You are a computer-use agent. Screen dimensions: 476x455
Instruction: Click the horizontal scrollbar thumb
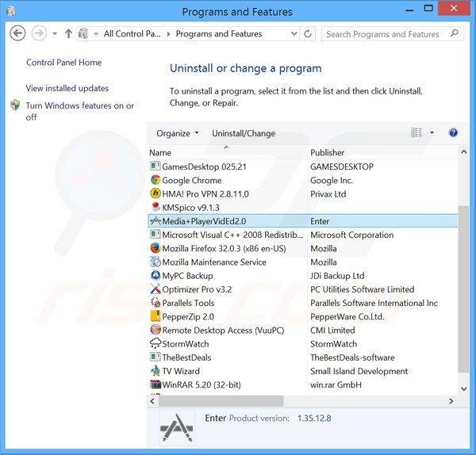[x=221, y=401]
